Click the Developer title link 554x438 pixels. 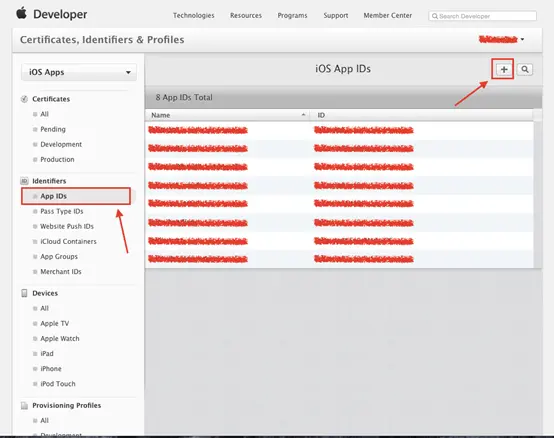(x=60, y=14)
